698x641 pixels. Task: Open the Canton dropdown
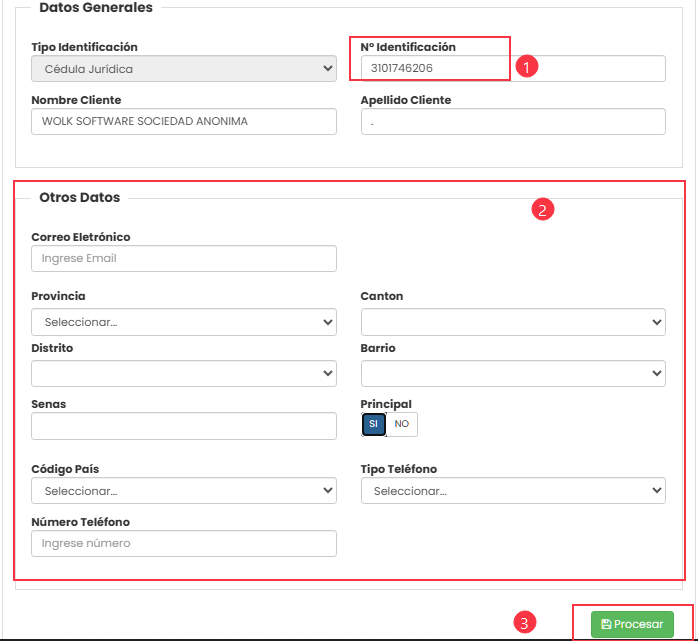(x=513, y=322)
